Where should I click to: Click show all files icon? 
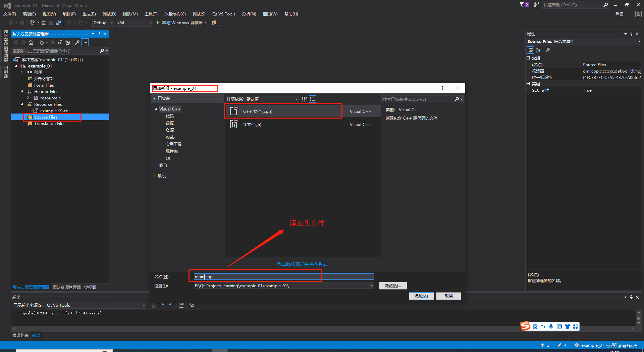(x=67, y=42)
